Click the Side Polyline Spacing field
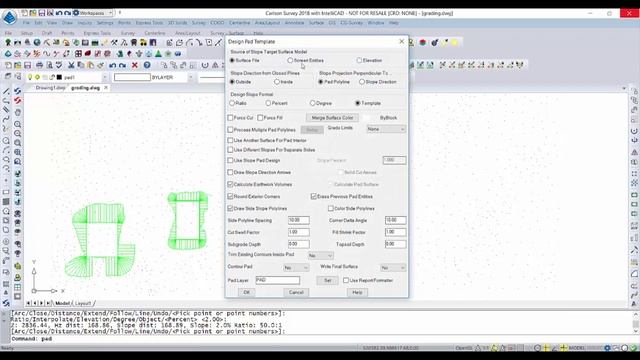Image resolution: width=640 pixels, height=360 pixels. 299,220
